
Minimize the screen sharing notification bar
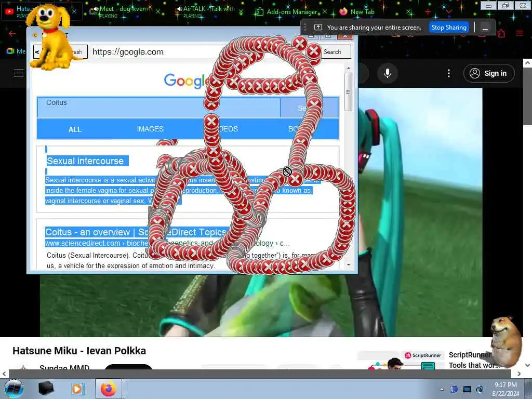(x=485, y=28)
